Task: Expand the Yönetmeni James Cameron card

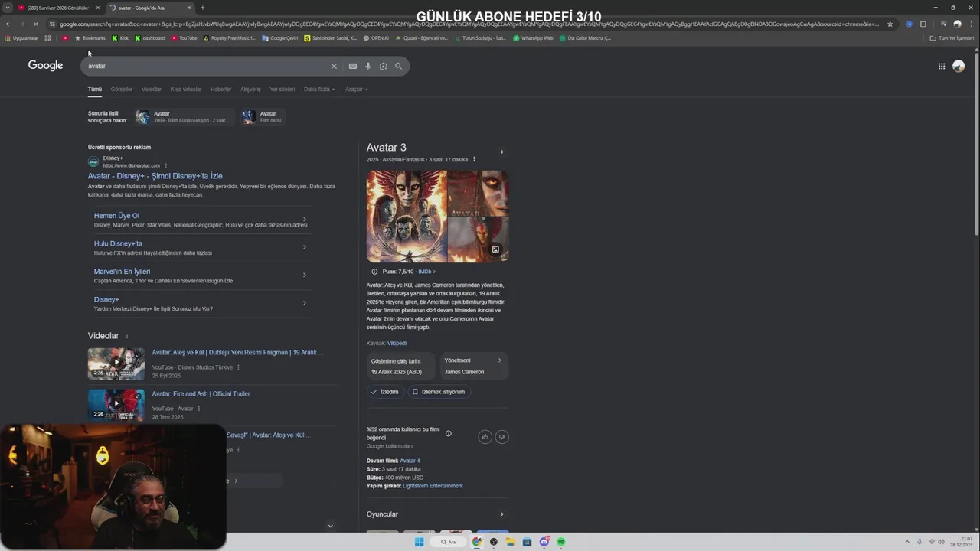Action: (474, 366)
